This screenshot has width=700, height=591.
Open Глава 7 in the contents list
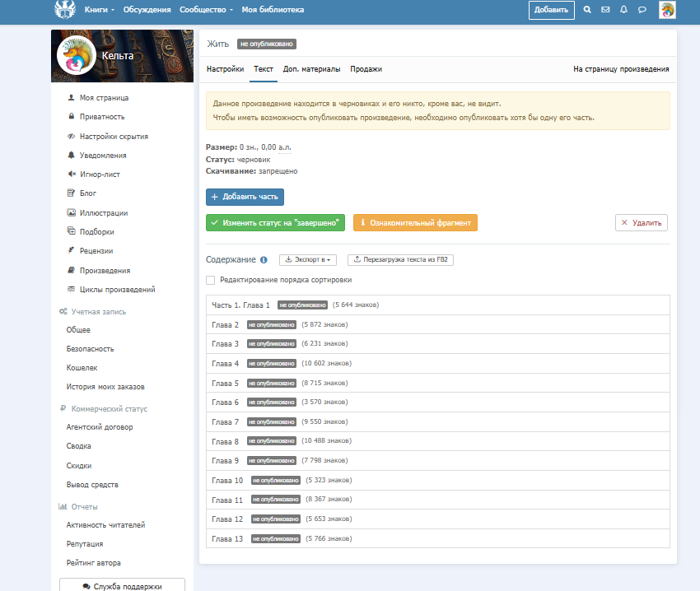(x=225, y=421)
